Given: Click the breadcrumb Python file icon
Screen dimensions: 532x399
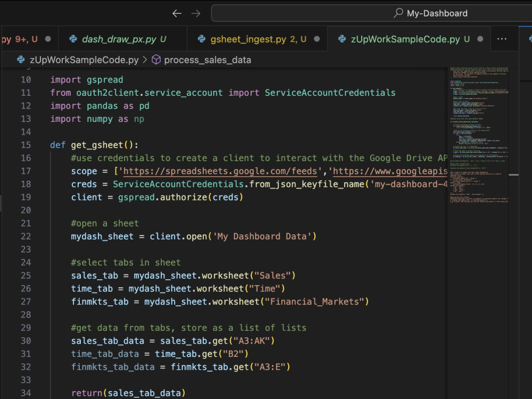Looking at the screenshot, I should (21, 60).
